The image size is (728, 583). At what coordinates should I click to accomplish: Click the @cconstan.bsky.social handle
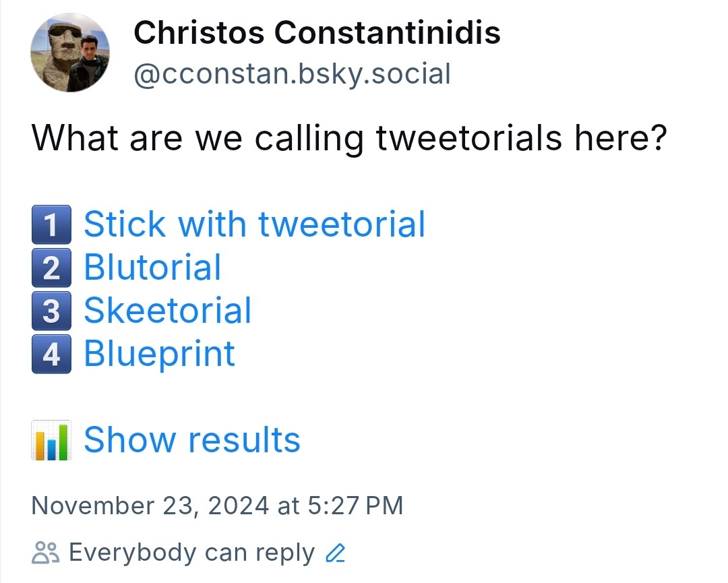pyautogui.click(x=291, y=74)
